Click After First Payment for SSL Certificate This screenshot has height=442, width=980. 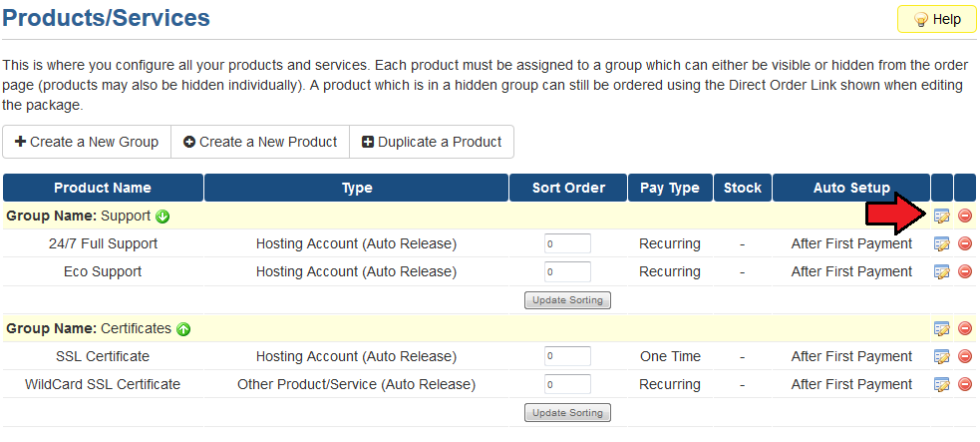(851, 356)
